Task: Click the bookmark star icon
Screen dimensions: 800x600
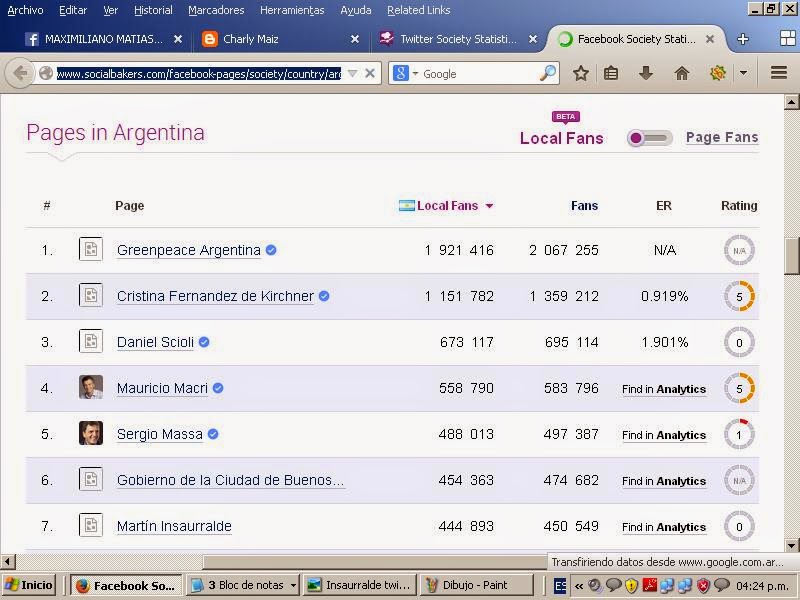Action: pyautogui.click(x=581, y=73)
